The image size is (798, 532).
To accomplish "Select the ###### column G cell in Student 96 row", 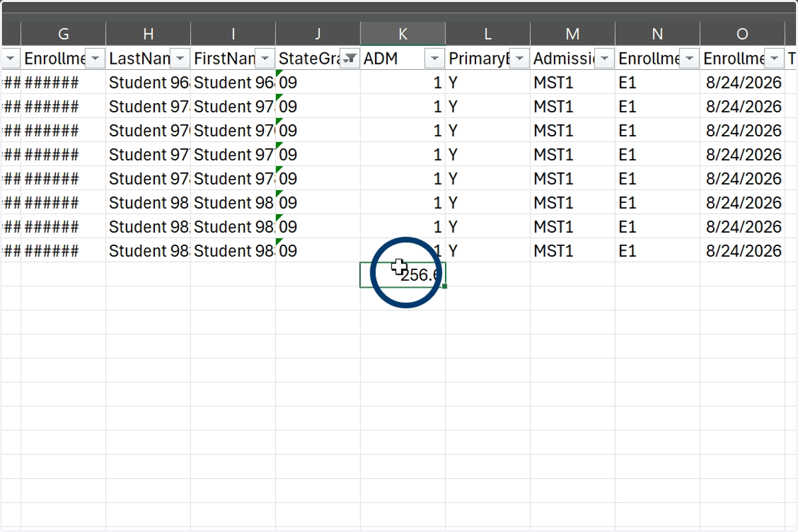I will (x=63, y=82).
